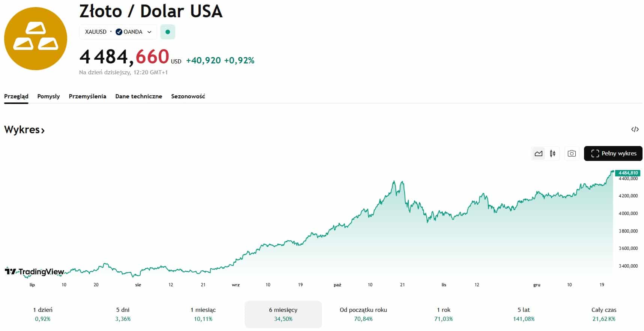
Task: Select the Przemyślenia tab
Action: point(87,96)
